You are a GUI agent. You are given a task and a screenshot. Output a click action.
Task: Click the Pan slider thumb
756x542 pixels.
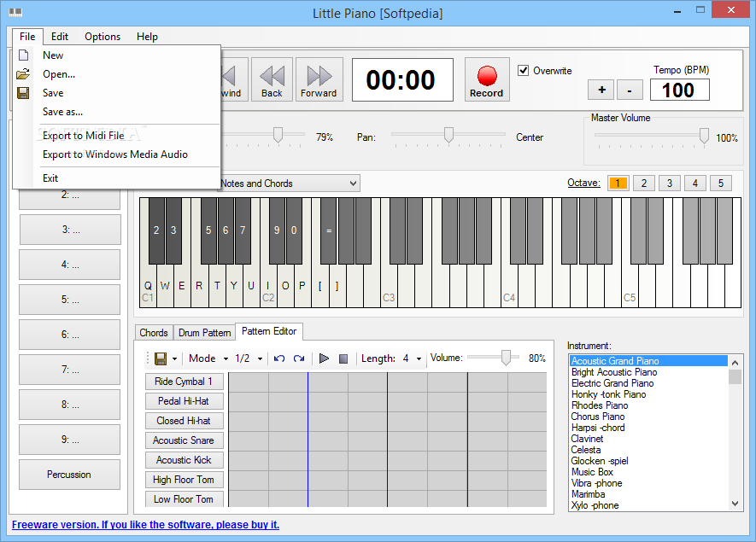tap(448, 136)
